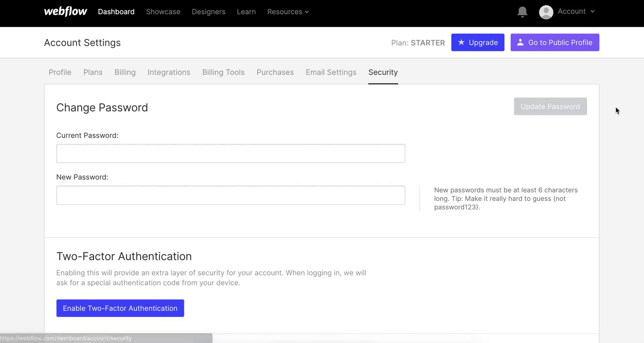Click the Update Password button
644x343 pixels.
coord(550,107)
